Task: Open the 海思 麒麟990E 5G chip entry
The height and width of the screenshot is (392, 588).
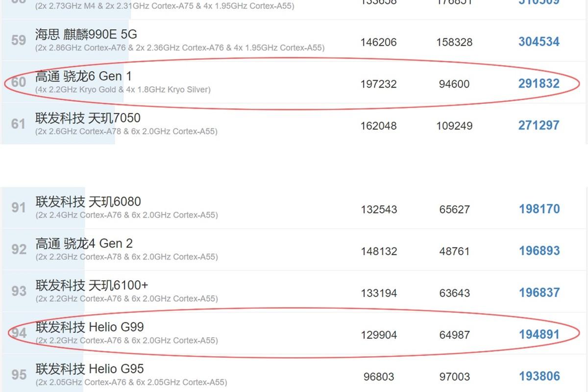Action: (x=86, y=34)
